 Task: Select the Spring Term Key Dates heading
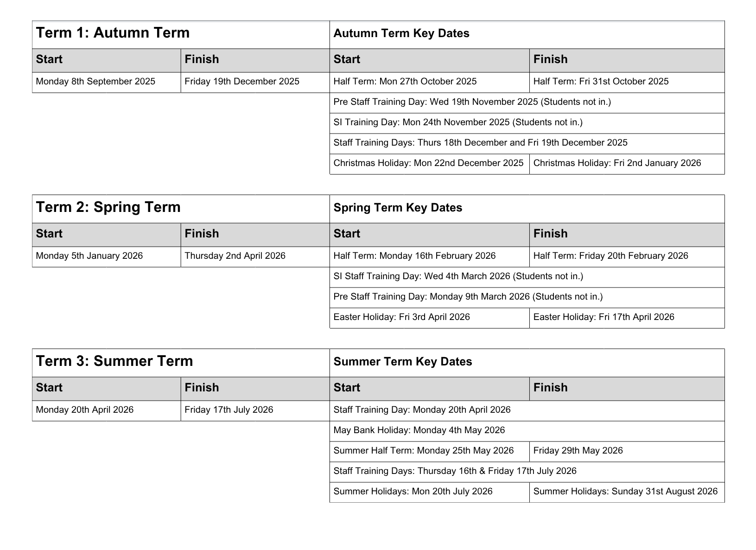[398, 208]
